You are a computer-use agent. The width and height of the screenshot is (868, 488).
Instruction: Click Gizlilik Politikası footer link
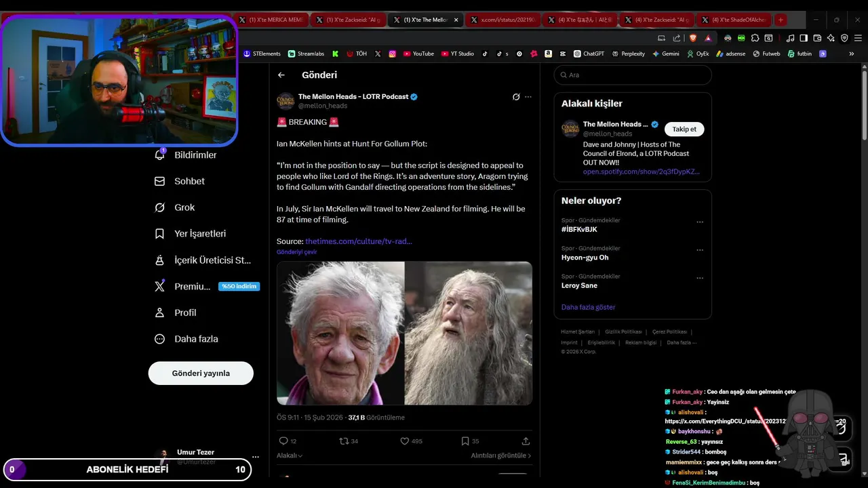pos(623,332)
